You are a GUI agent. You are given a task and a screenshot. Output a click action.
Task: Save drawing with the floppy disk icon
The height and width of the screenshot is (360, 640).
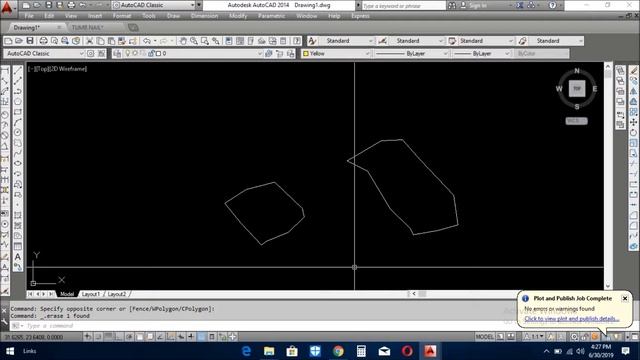pyautogui.click(x=30, y=41)
